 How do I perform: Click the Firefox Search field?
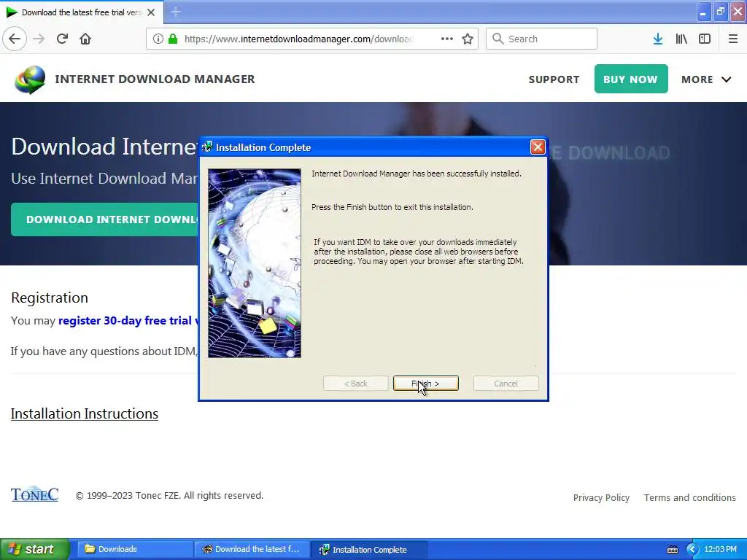(x=541, y=39)
